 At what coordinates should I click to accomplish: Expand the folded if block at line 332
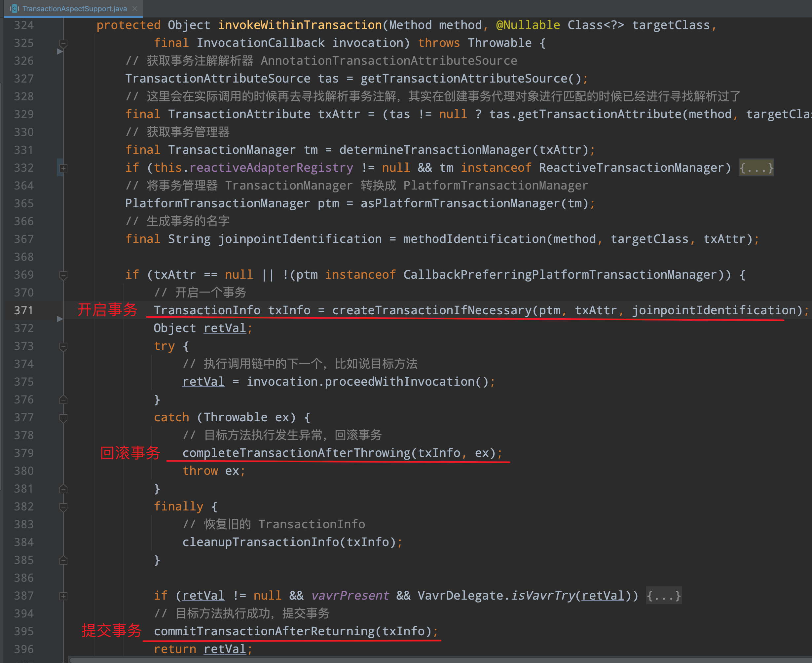coord(63,168)
